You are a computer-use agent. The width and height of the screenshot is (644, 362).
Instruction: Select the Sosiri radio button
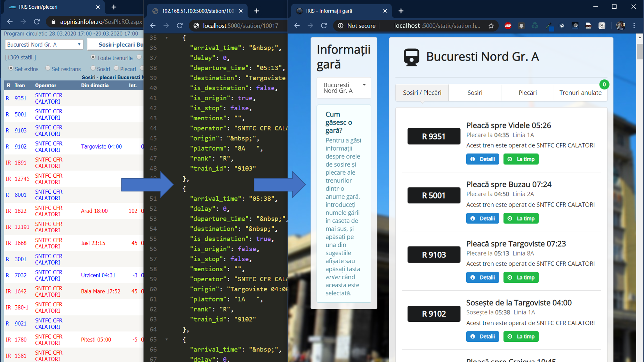pyautogui.click(x=93, y=68)
